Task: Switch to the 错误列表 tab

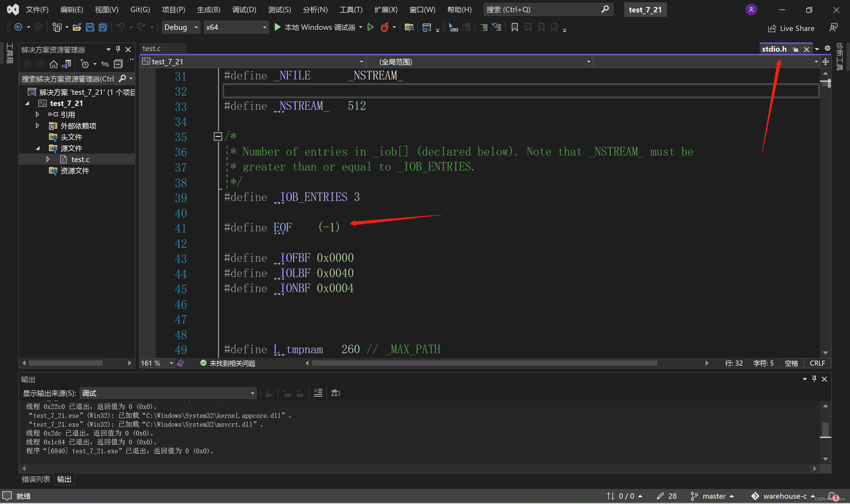Action: coord(36,479)
